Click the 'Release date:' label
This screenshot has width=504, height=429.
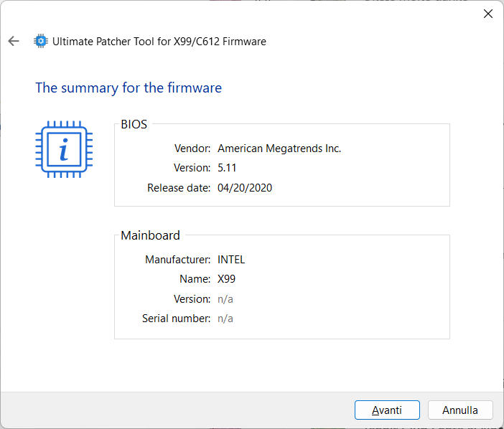click(179, 187)
